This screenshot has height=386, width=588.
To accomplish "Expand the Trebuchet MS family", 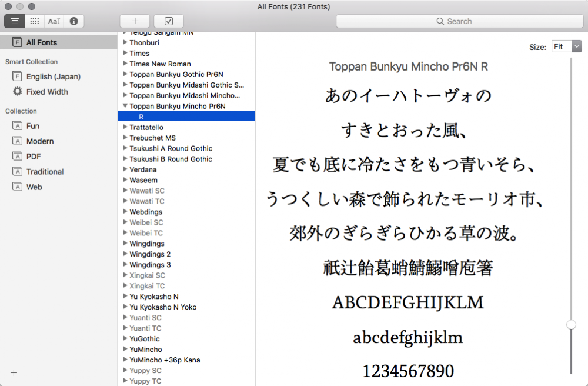I will coord(125,137).
